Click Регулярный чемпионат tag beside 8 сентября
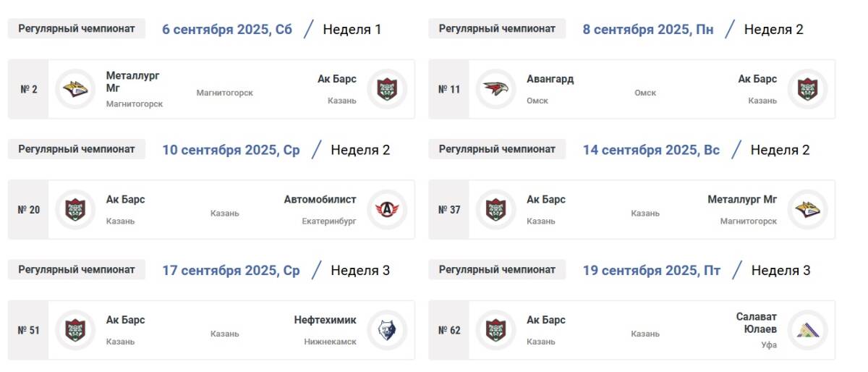Viewport: 868px width, 372px height. pos(497,29)
